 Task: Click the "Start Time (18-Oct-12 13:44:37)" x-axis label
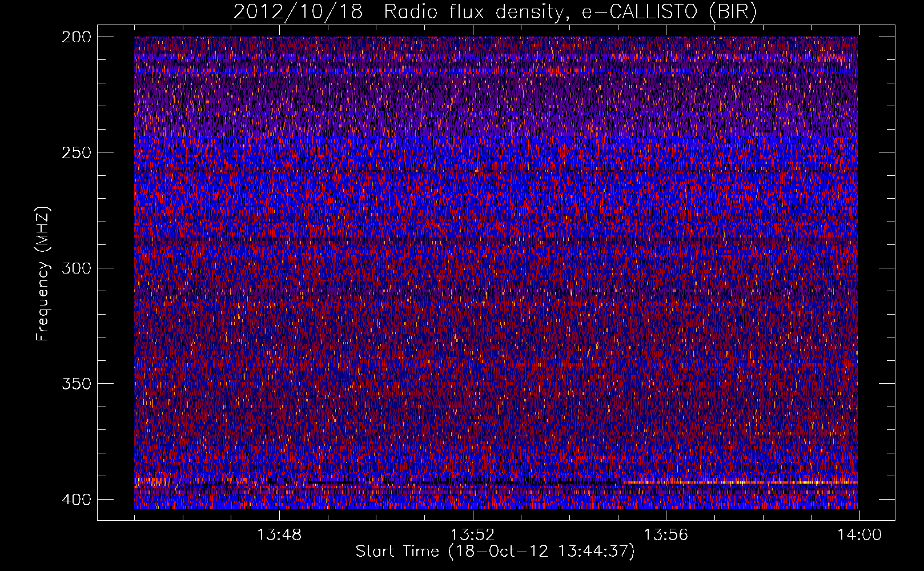tap(495, 552)
